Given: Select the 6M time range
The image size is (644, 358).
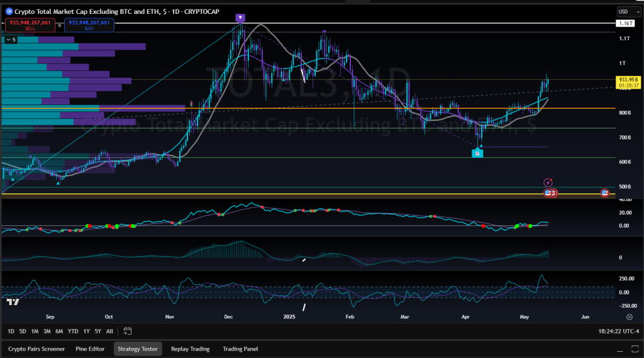Looking at the screenshot, I should tap(59, 332).
